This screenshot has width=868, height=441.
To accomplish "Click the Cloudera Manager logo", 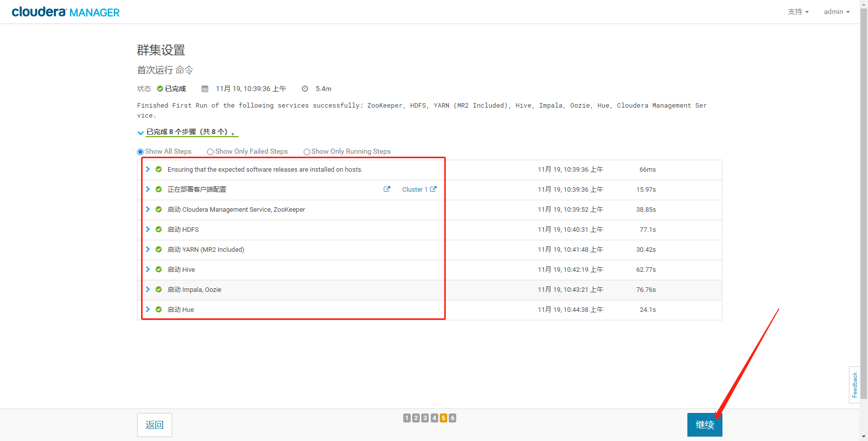I will click(66, 12).
